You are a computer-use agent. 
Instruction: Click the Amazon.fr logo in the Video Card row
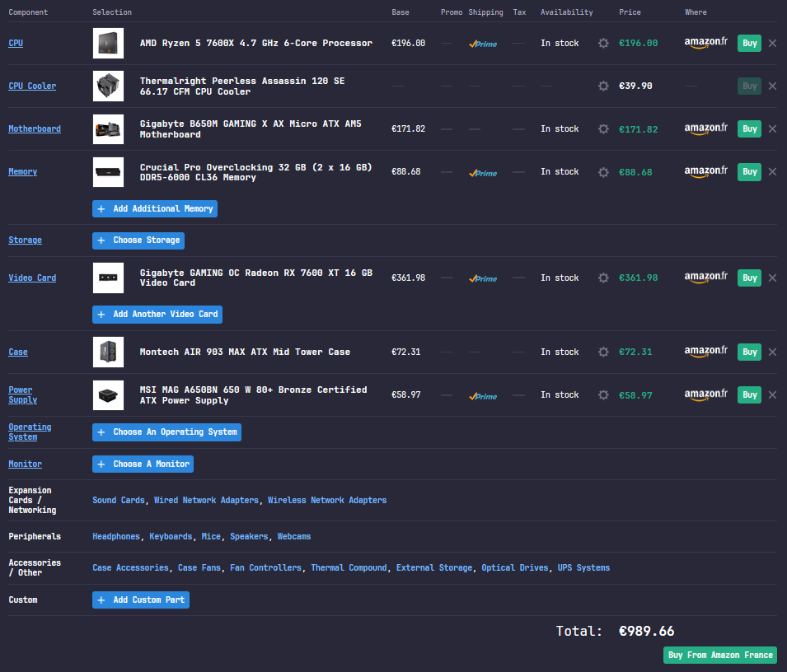point(705,278)
